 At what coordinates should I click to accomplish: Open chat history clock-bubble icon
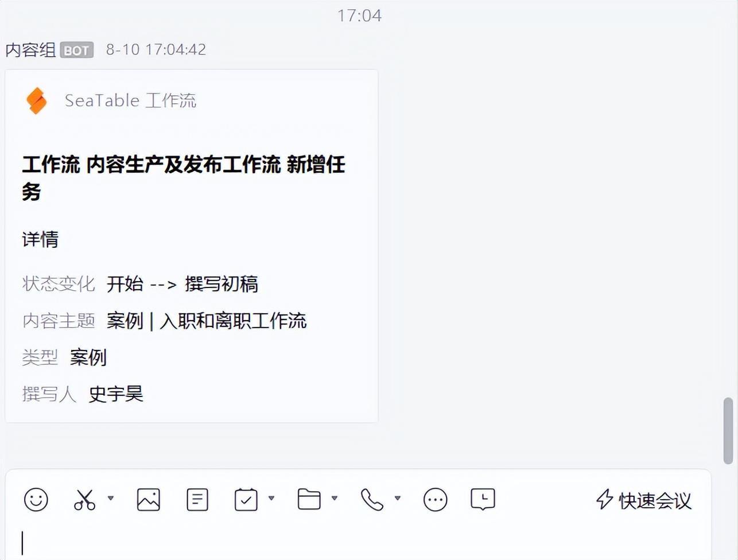[483, 499]
